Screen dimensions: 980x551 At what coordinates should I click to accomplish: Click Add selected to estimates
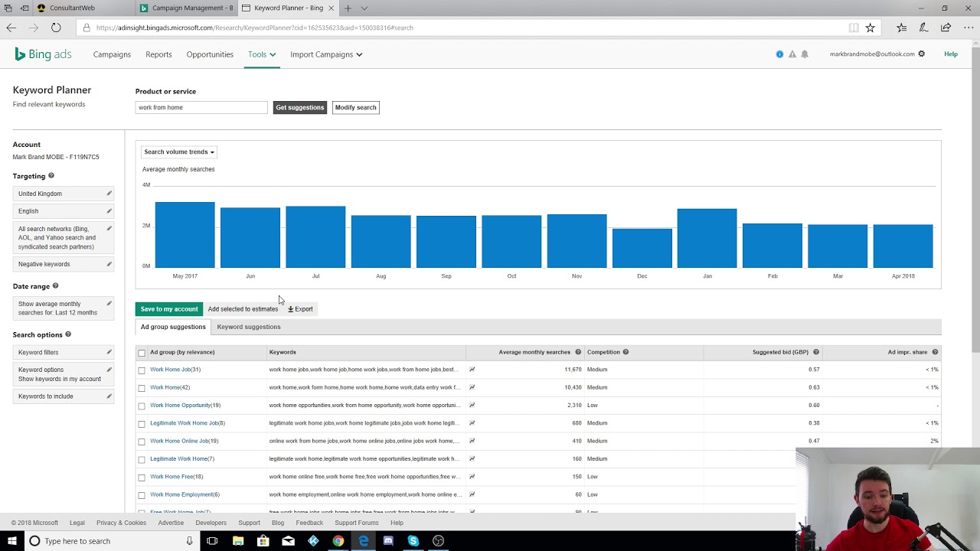coord(243,309)
